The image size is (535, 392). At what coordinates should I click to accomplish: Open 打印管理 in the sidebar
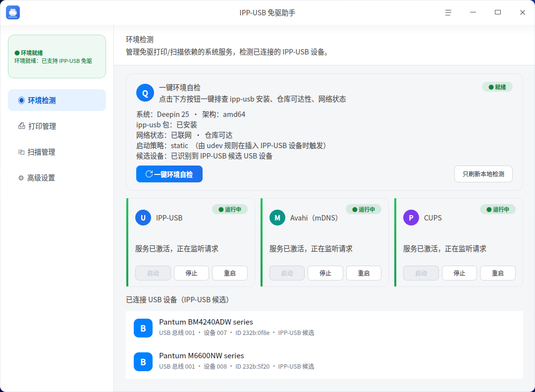[57, 126]
